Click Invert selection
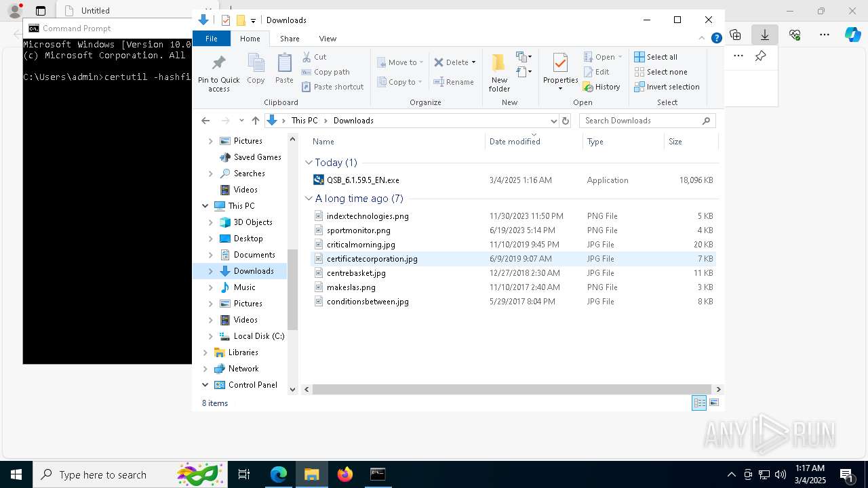The height and width of the screenshot is (488, 868). pos(667,87)
